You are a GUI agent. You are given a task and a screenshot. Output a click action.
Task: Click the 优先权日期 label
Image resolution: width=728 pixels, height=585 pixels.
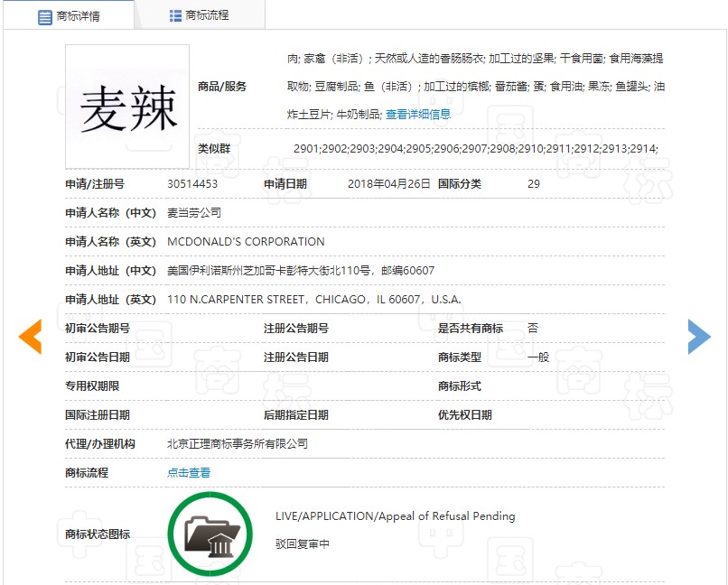point(465,414)
